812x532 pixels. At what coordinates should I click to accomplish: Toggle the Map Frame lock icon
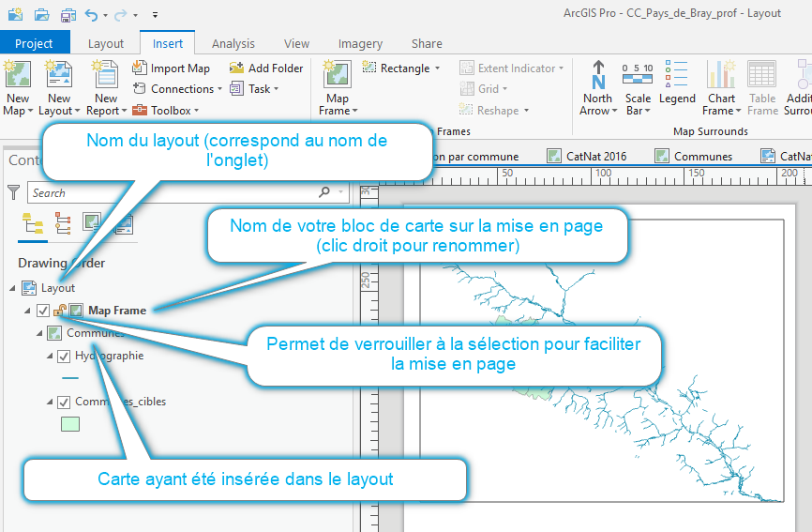pos(60,311)
